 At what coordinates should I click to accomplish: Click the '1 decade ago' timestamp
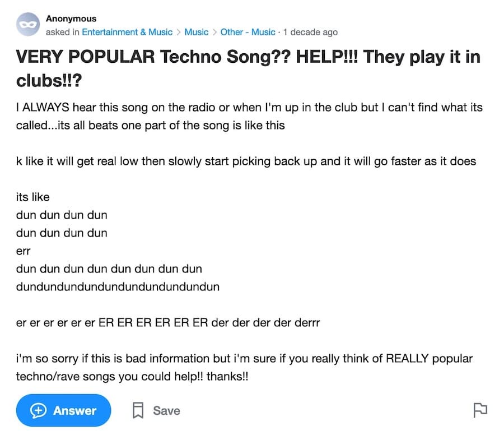[310, 32]
